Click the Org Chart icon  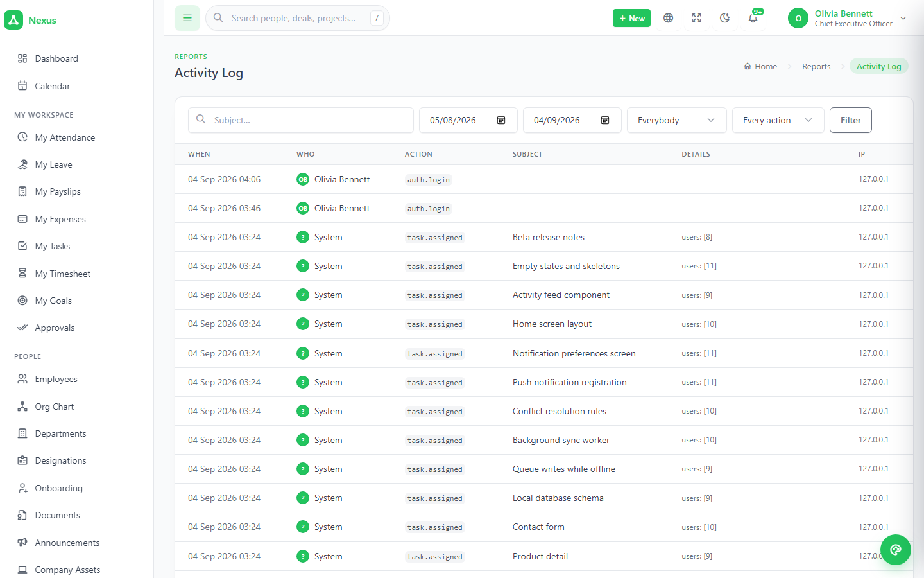(22, 407)
